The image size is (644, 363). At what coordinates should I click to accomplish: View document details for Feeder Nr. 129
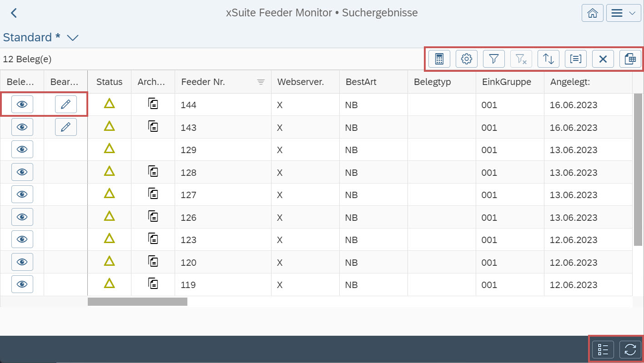pyautogui.click(x=22, y=149)
